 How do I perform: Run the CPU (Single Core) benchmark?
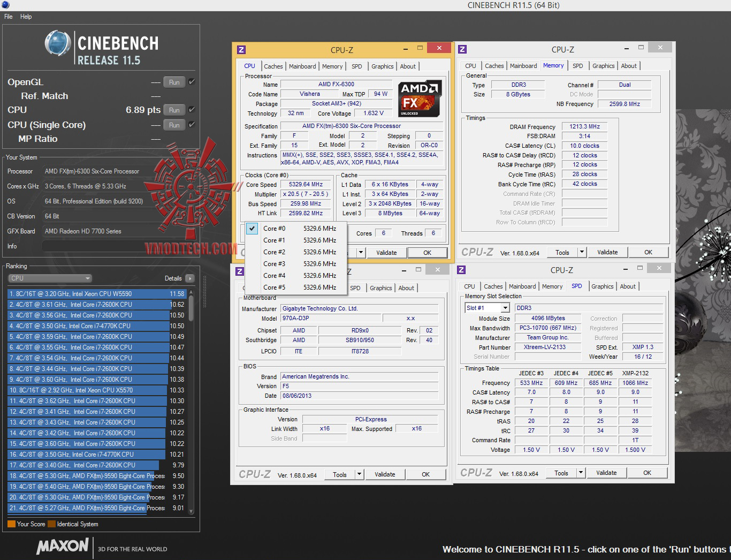click(174, 125)
